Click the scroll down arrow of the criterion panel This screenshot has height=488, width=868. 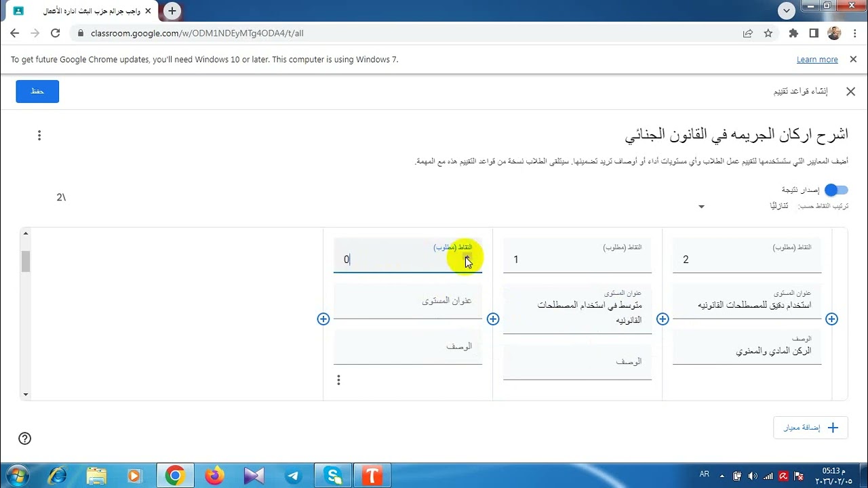click(x=26, y=394)
